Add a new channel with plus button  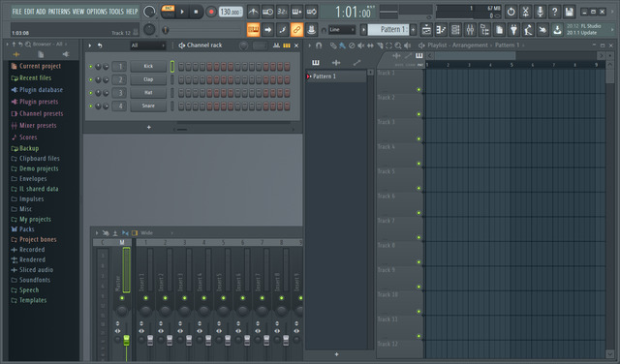(149, 127)
